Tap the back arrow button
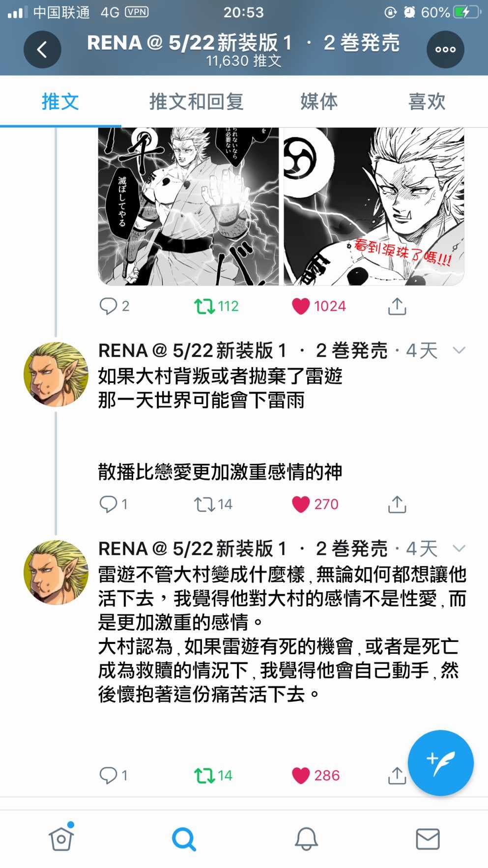 pos(42,49)
